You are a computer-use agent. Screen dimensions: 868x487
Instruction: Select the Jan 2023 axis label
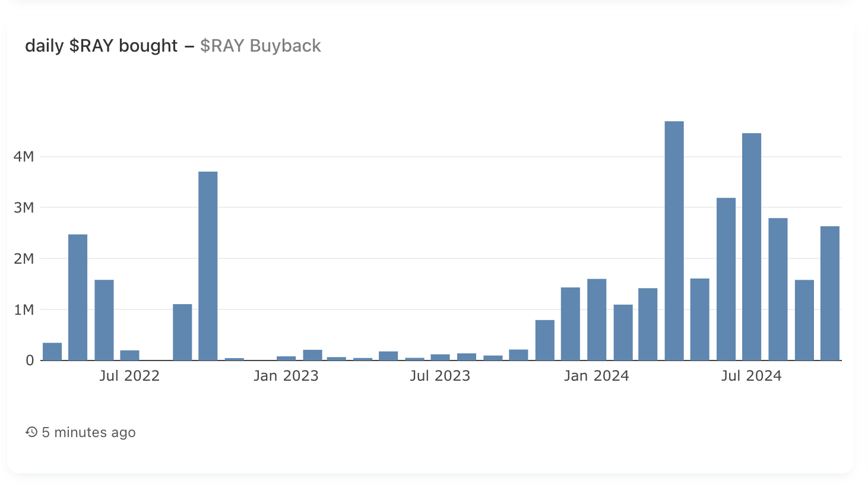(x=286, y=375)
